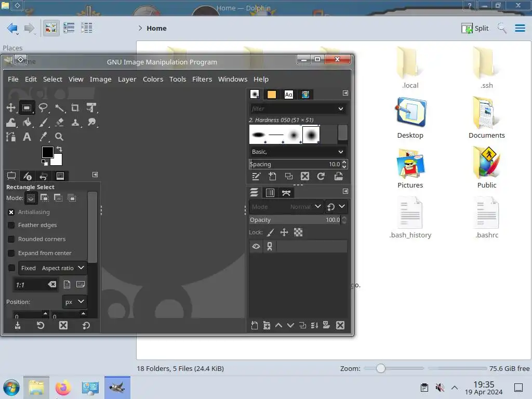Select the Text tool
Image resolution: width=532 pixels, height=399 pixels.
27,137
